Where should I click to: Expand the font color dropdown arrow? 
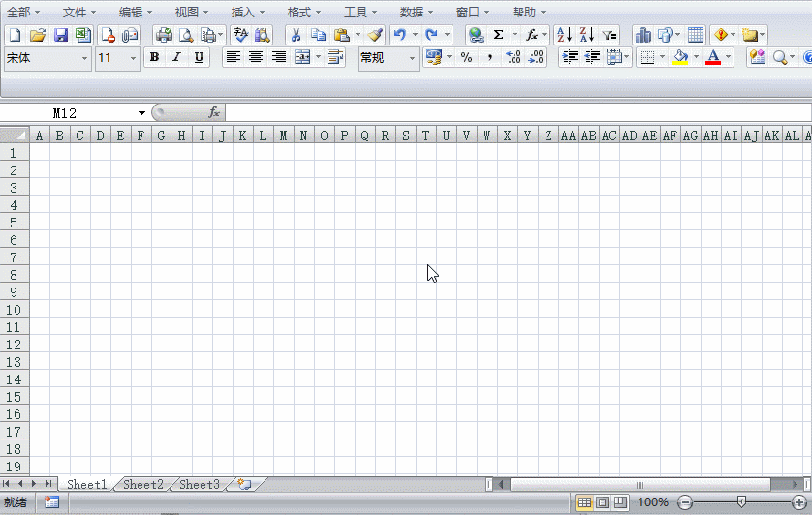(728, 57)
